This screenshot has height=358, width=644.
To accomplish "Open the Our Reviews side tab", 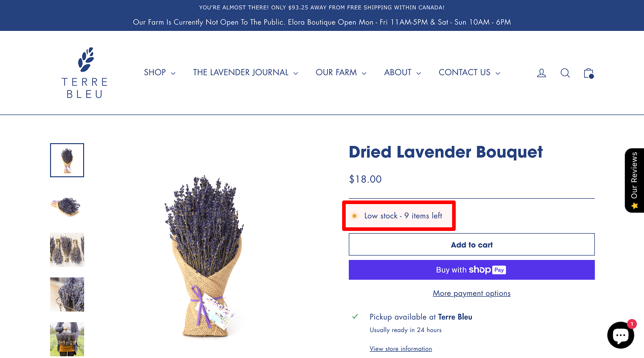I will [x=634, y=180].
